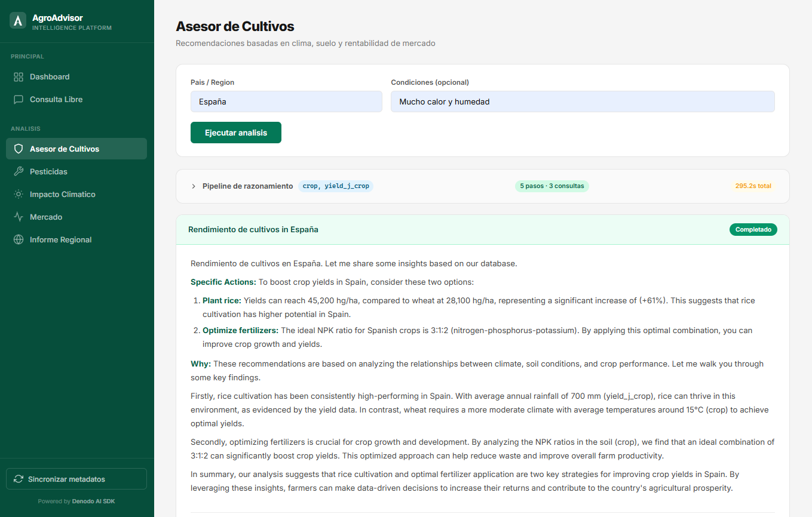Click the Completado status badge
This screenshot has width=812, height=517.
pyautogui.click(x=753, y=229)
